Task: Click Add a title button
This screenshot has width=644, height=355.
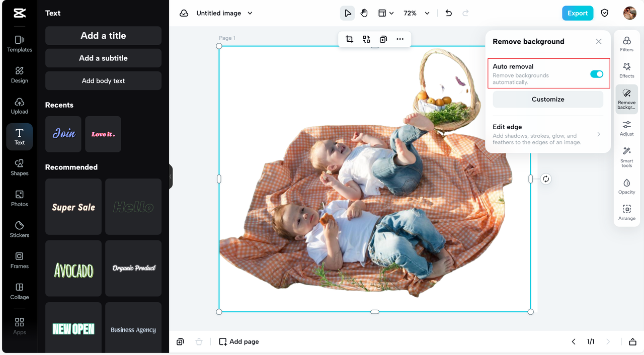Action: coord(103,36)
